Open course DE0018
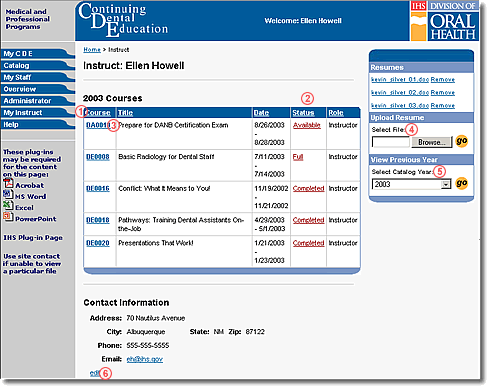The image size is (488, 387). tap(98, 220)
